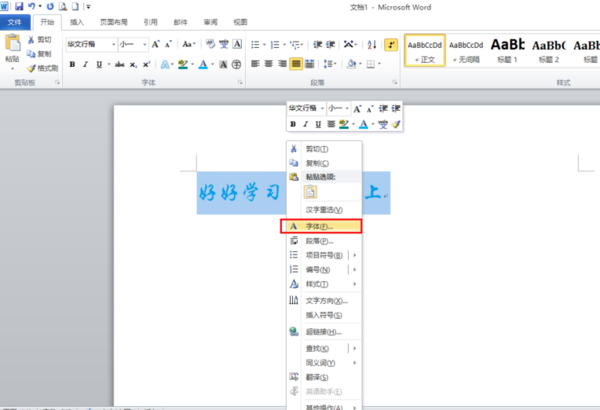Click Center alignment icon in ribbon paragraph group

pyautogui.click(x=269, y=64)
